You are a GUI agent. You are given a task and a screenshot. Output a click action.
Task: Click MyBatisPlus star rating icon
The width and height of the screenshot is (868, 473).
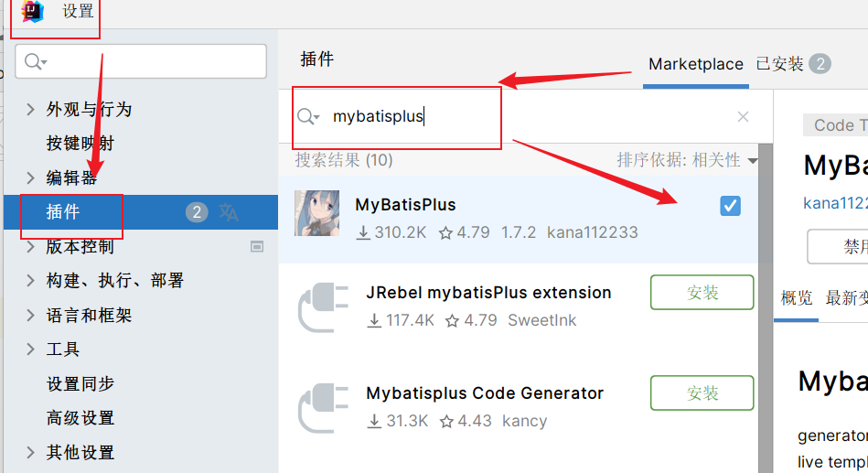(445, 232)
